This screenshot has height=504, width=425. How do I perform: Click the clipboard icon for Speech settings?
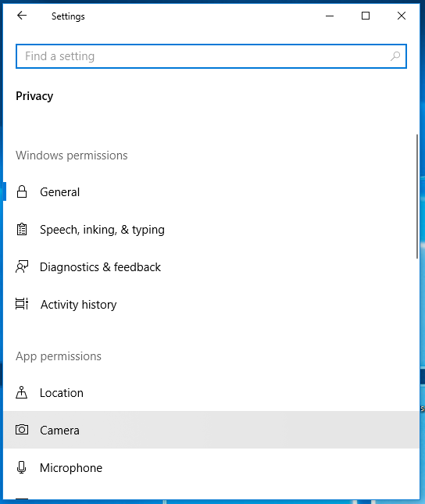point(22,229)
